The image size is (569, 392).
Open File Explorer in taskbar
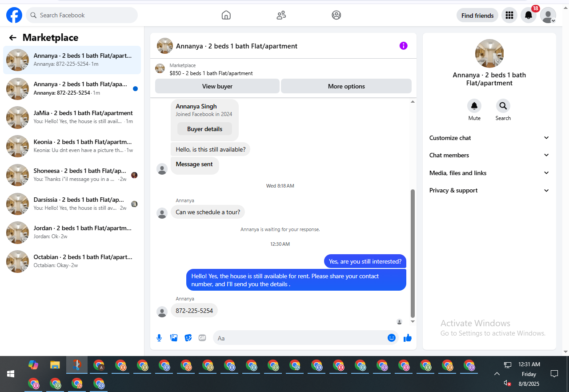click(55, 365)
